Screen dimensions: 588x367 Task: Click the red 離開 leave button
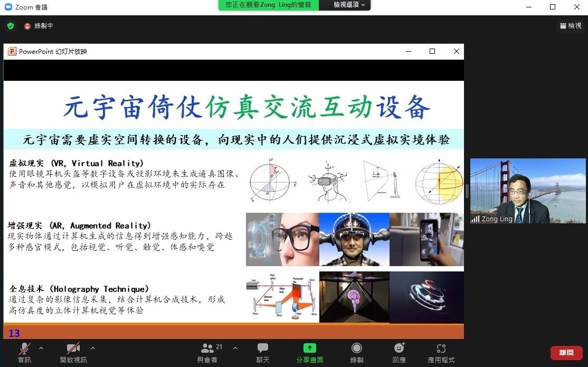point(566,352)
